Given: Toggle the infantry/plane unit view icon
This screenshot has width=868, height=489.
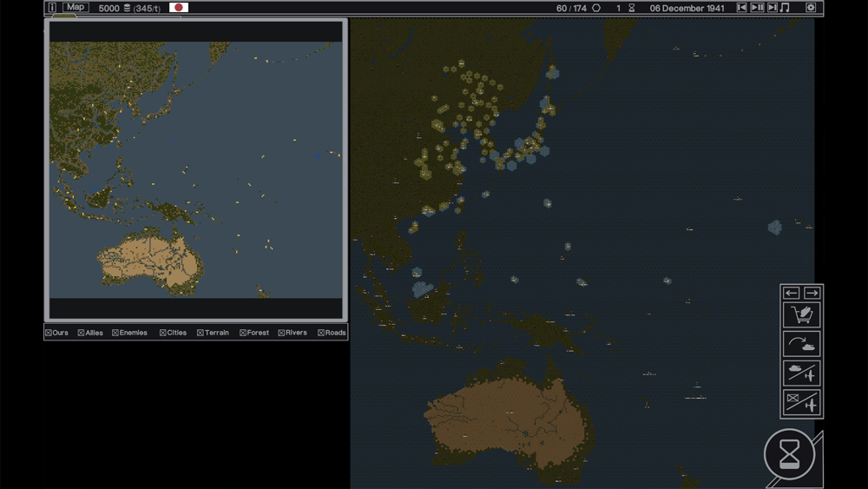Looking at the screenshot, I should (801, 402).
